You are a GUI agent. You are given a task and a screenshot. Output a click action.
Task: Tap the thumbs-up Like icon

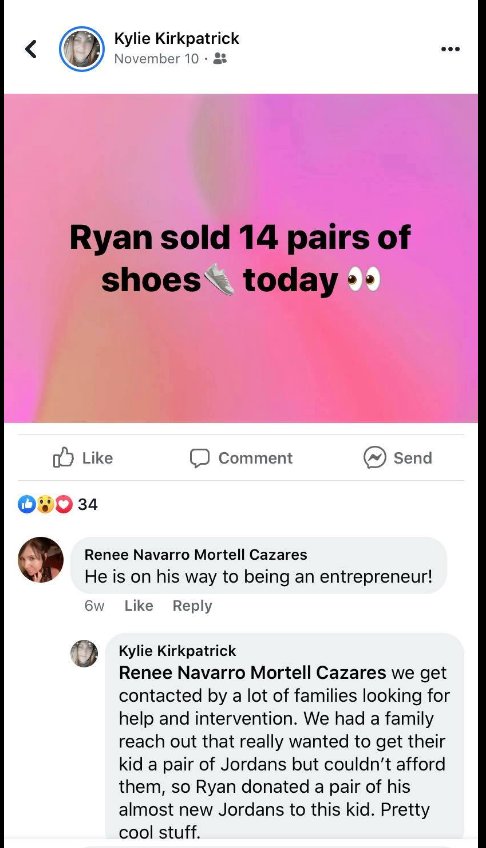coord(63,458)
